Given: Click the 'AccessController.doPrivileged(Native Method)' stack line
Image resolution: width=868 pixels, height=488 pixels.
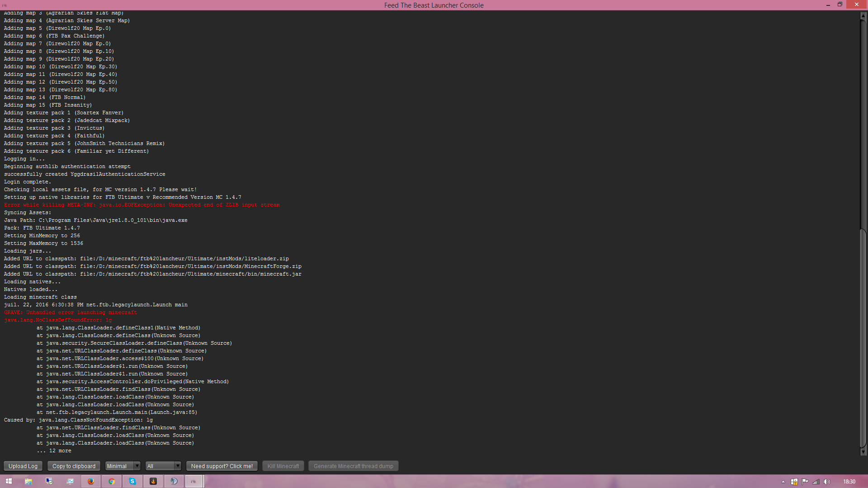Looking at the screenshot, I should click(x=133, y=382).
